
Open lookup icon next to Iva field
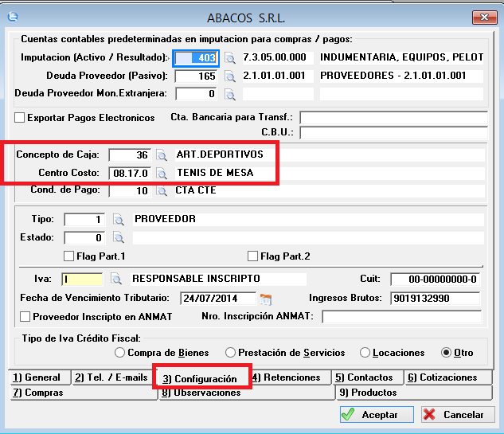(x=115, y=280)
